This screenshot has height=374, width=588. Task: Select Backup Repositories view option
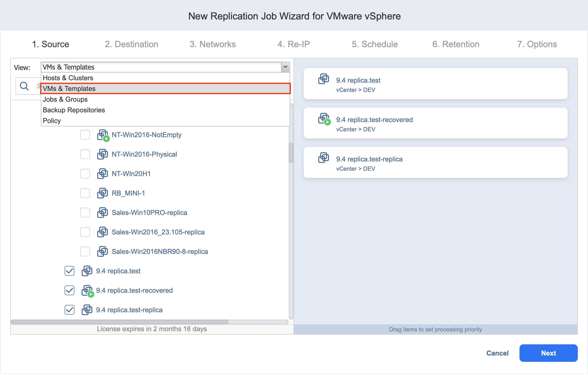click(165, 110)
